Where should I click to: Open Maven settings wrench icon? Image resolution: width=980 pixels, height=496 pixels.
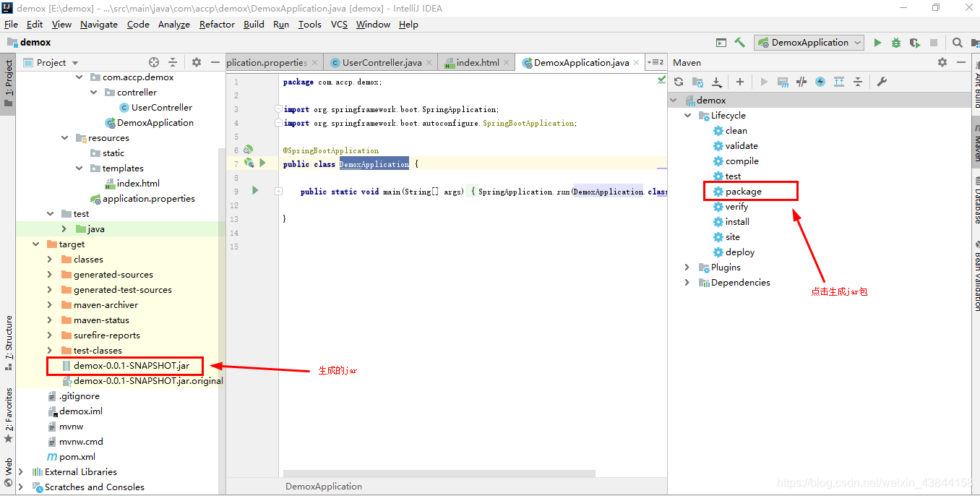(x=882, y=82)
